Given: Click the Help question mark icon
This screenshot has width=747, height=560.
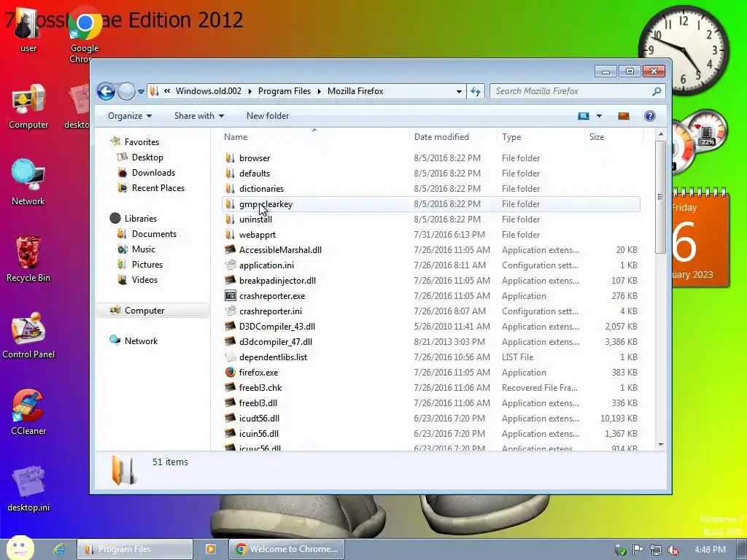Looking at the screenshot, I should pyautogui.click(x=650, y=116).
